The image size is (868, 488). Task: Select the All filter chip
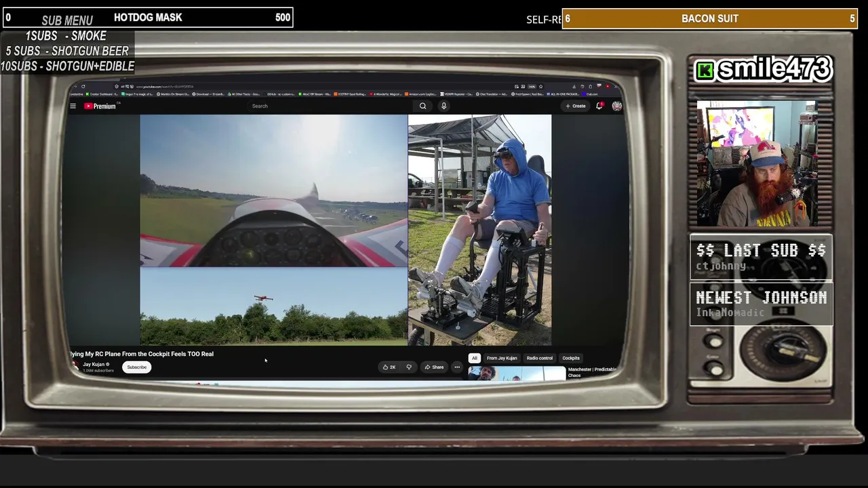475,358
